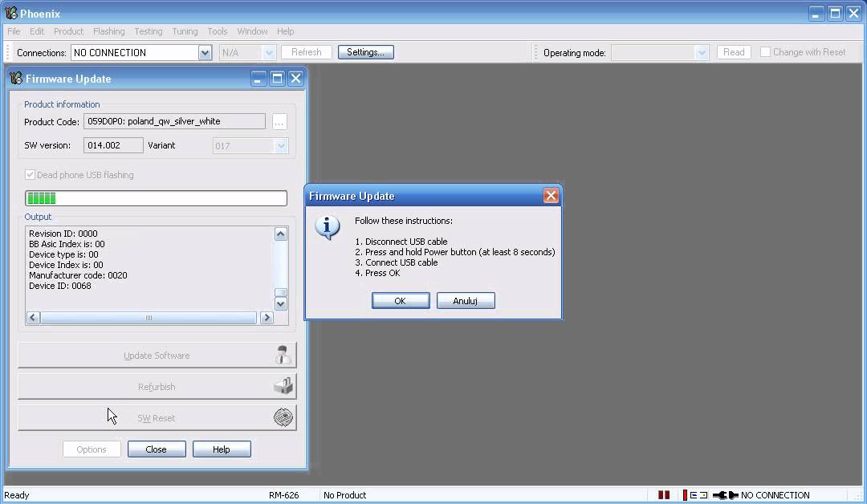Click the Output scroll down arrow
Image resolution: width=867 pixels, height=504 pixels.
click(x=281, y=303)
